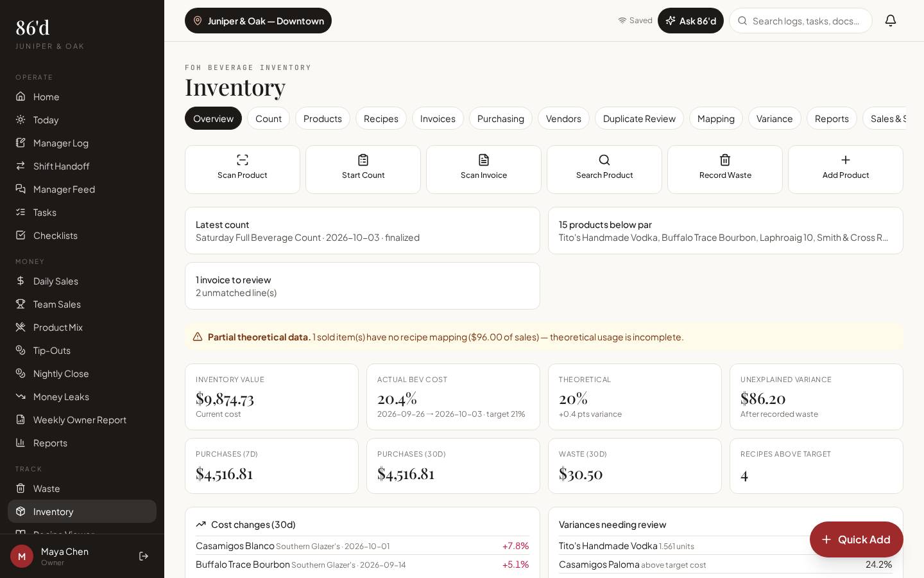The image size is (924, 578).
Task: Open Team Sales trophy item
Action: point(82,304)
